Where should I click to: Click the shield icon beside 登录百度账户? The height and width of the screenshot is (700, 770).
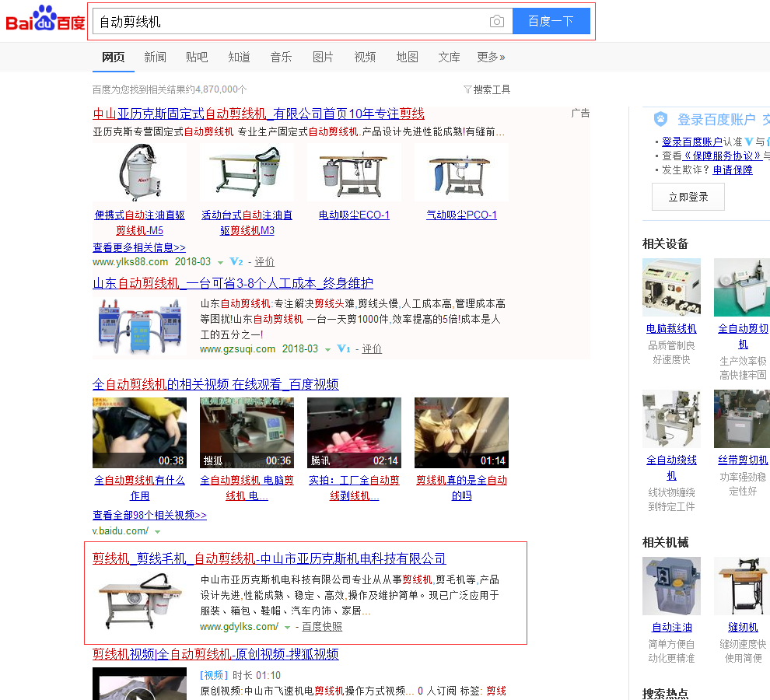click(660, 119)
